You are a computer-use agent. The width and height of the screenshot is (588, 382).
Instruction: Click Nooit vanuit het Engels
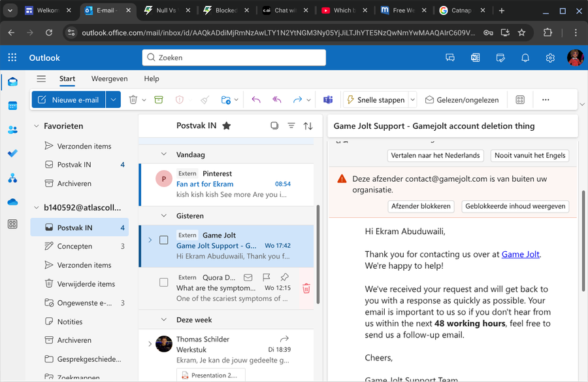pos(530,156)
